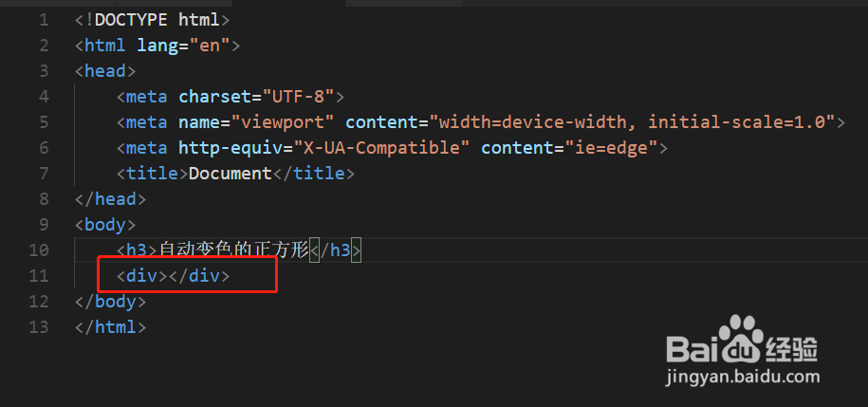This screenshot has width=868, height=407.
Task: Click the "ie=edge" string value
Action: 610,148
